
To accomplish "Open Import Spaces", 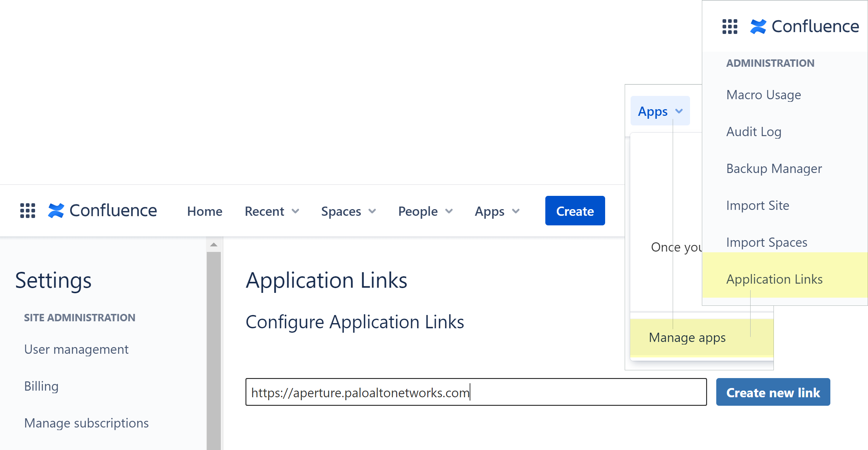I will [x=766, y=242].
